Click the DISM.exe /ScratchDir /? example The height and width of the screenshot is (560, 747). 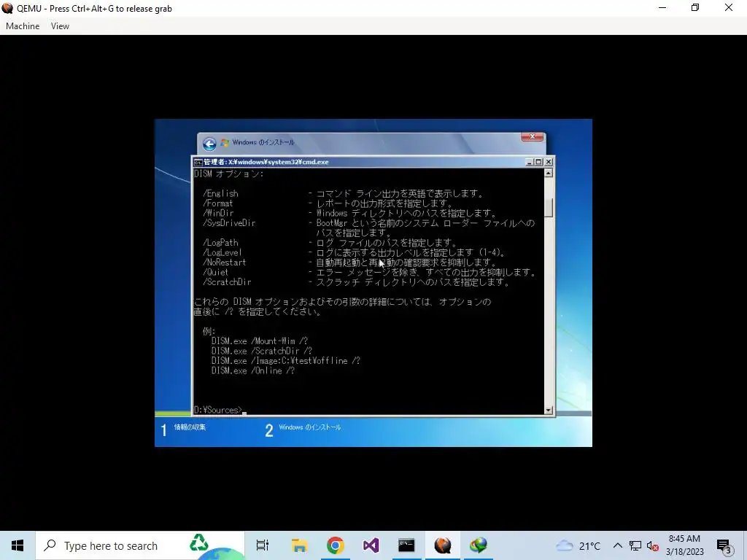pos(262,351)
